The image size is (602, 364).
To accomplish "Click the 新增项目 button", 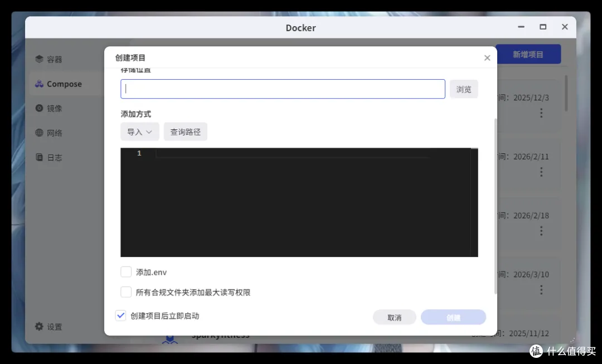I will coord(528,54).
